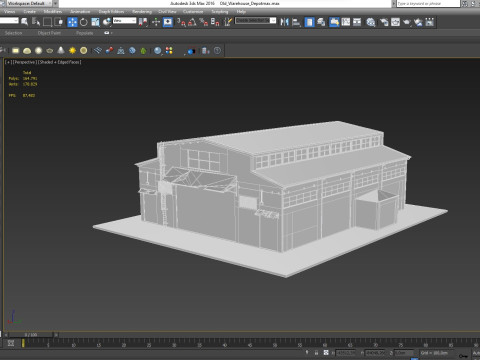This screenshot has width=480, height=360.
Task: Open the Rendering menu
Action: 142,12
